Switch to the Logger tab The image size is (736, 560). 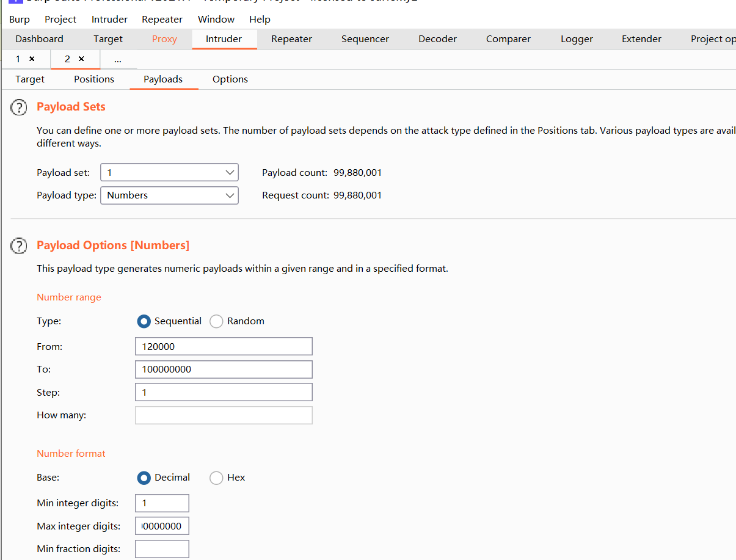click(x=577, y=39)
